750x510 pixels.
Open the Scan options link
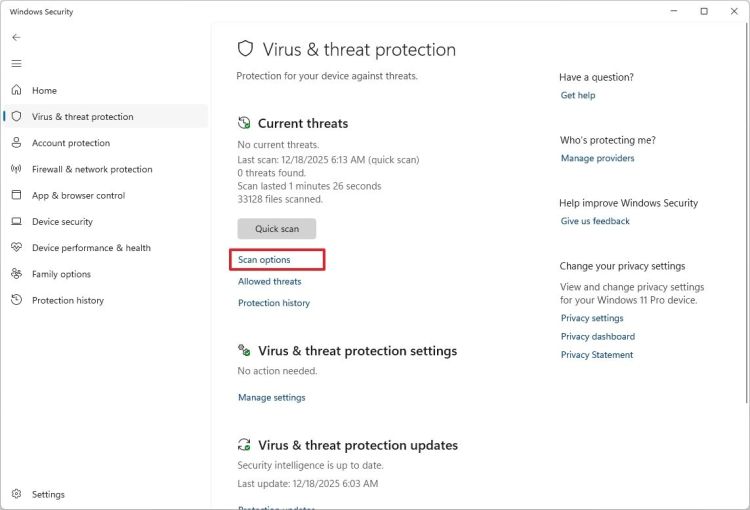coord(264,260)
